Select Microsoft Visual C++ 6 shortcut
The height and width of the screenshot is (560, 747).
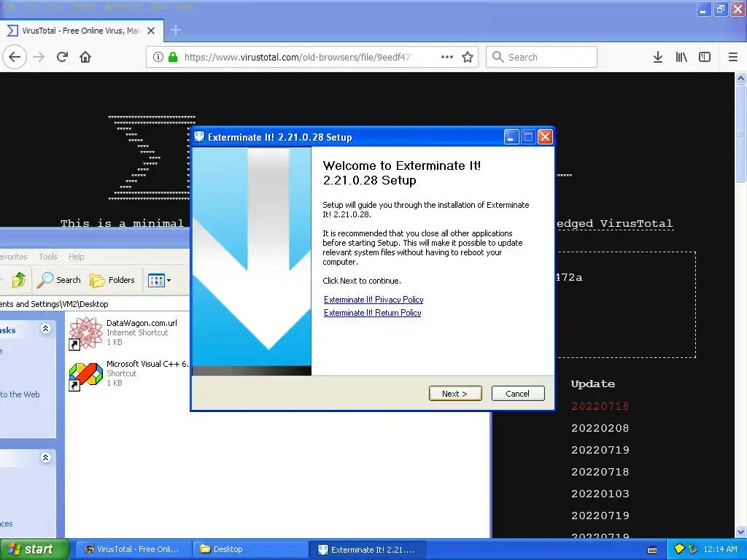pos(128,373)
